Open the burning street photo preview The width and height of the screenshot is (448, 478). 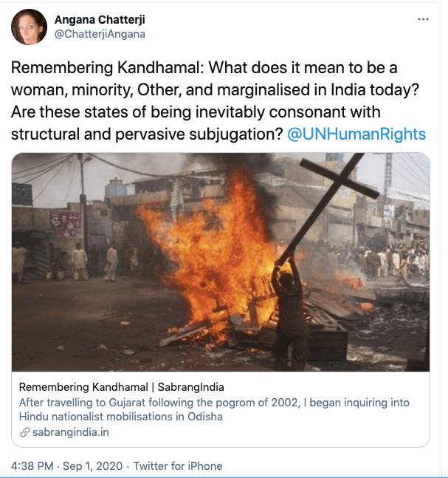coord(221,262)
